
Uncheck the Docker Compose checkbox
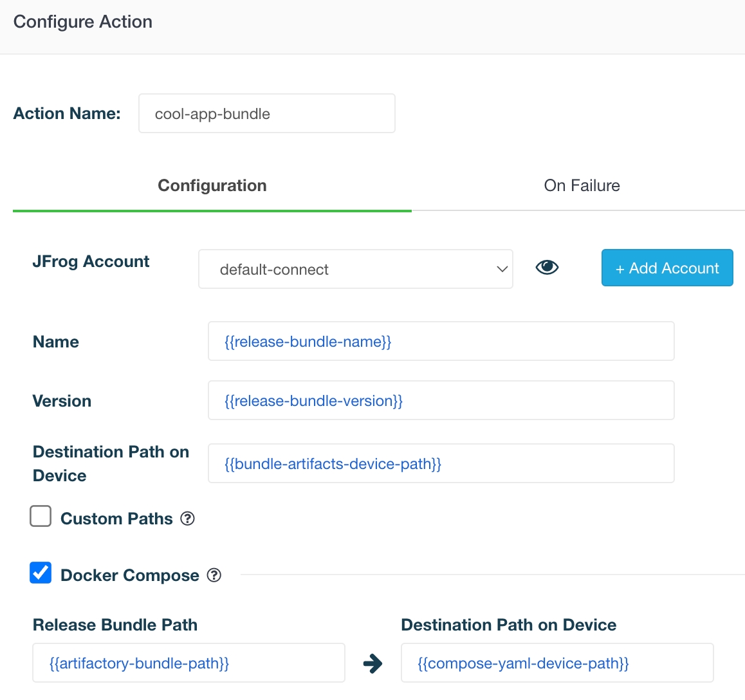pyautogui.click(x=41, y=573)
